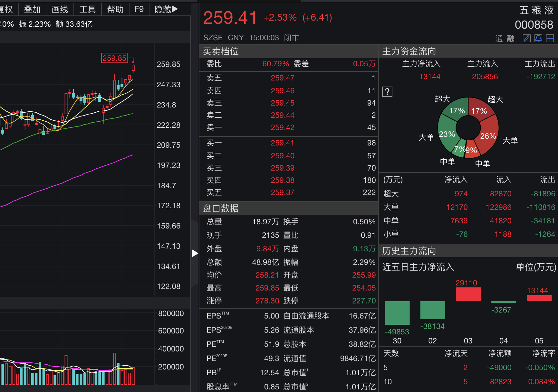Open the 叠加 menu
The height and width of the screenshot is (392, 558).
coord(32,9)
